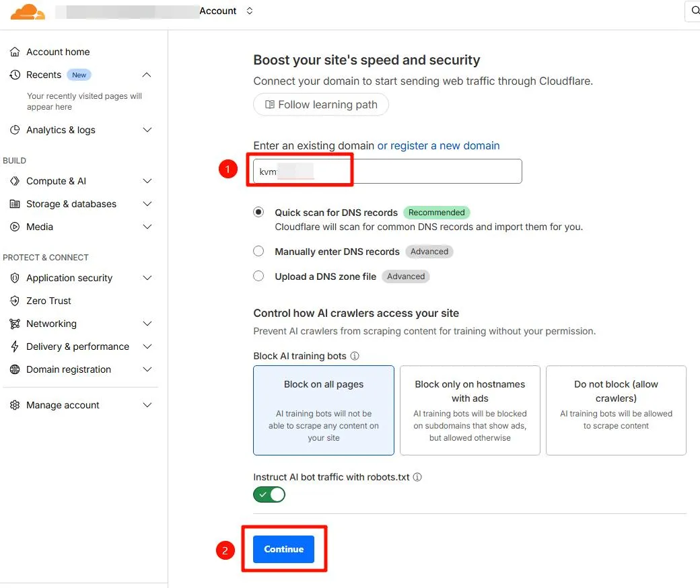Image resolution: width=700 pixels, height=588 pixels.
Task: Click info icon next to robots.txt label
Action: pos(417,477)
